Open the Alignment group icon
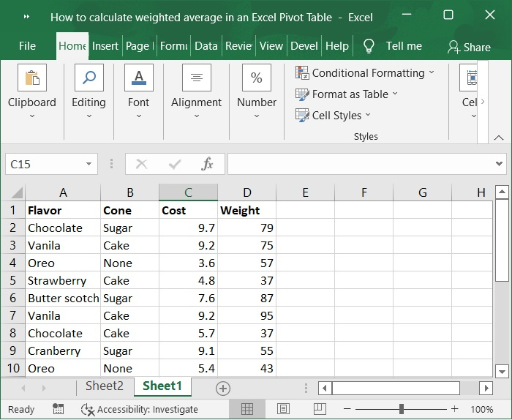The image size is (512, 420). (x=196, y=78)
